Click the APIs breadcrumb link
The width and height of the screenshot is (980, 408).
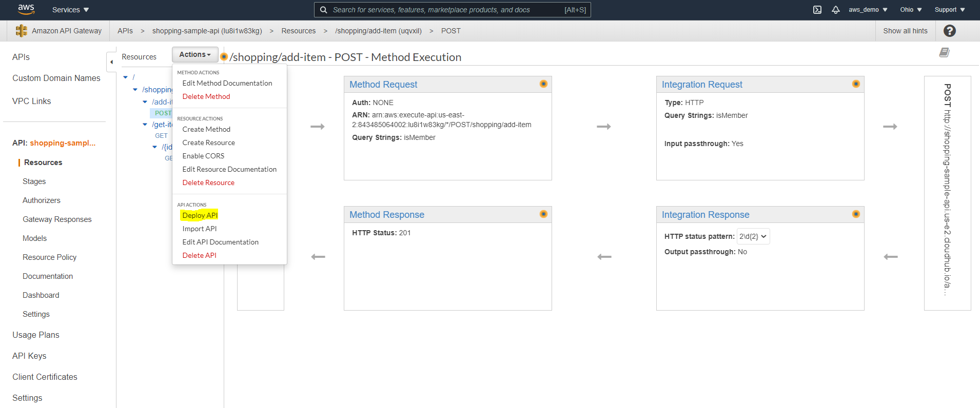(x=125, y=31)
